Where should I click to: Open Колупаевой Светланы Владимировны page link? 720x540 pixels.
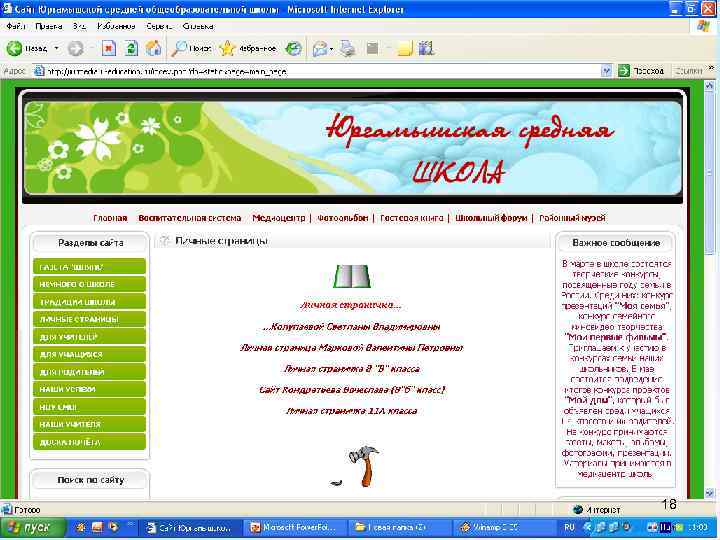(x=352, y=327)
